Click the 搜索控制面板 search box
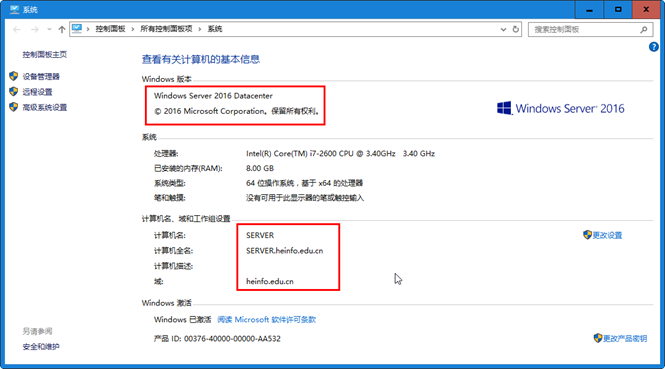 pyautogui.click(x=590, y=29)
